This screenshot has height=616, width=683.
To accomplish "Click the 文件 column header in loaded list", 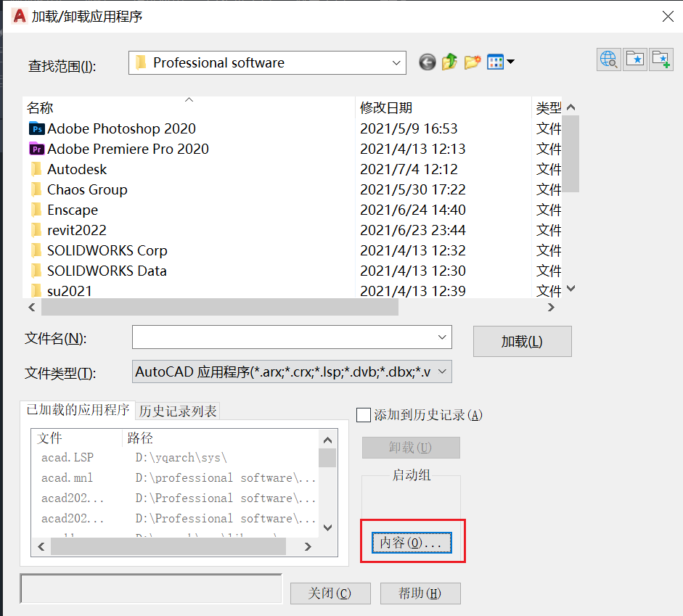I will point(77,438).
